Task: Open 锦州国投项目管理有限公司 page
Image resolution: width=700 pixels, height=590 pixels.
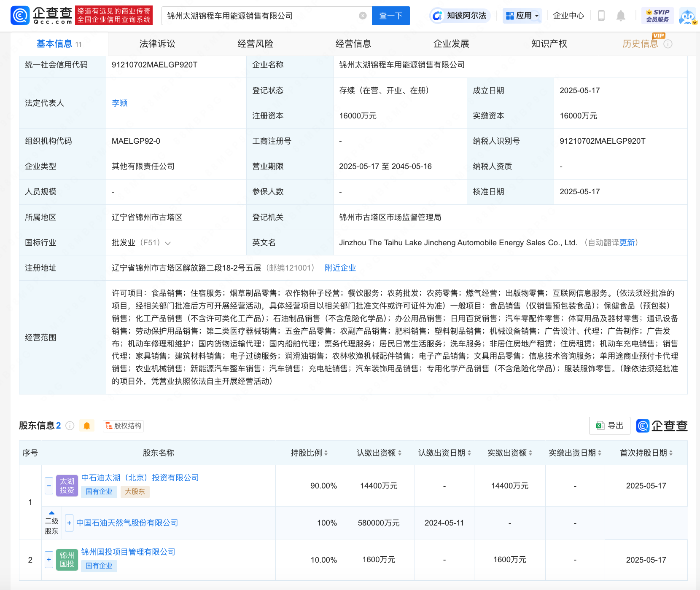Action: point(128,552)
